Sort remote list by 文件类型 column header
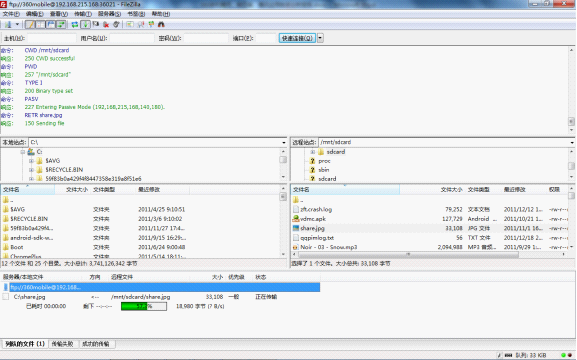 pyautogui.click(x=483, y=190)
